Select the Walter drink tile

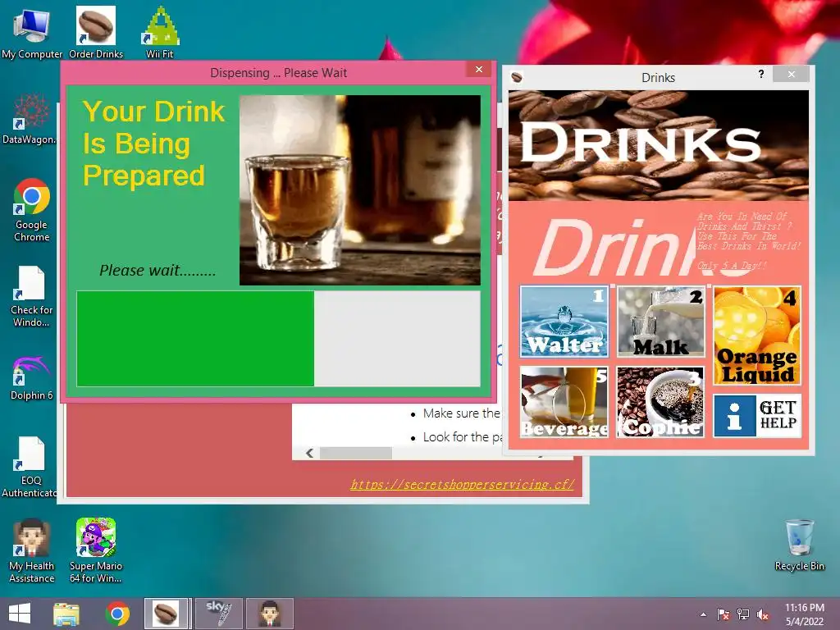point(564,322)
